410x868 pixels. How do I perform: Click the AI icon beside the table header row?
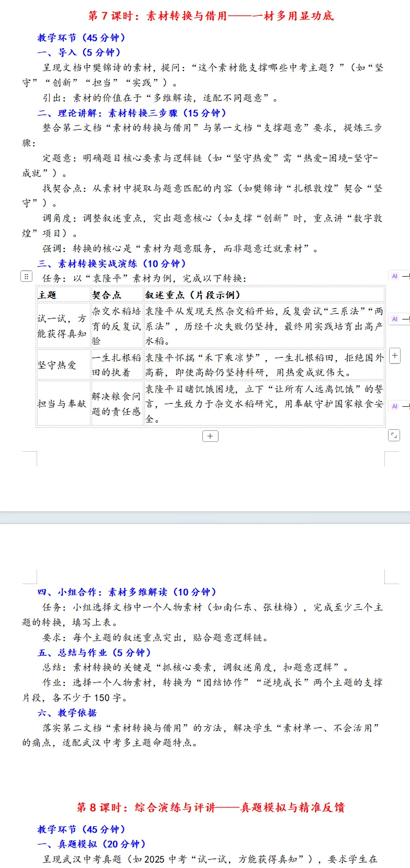(395, 276)
